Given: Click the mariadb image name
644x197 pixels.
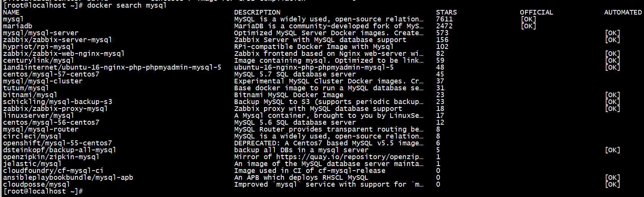Looking at the screenshot, I should coord(18,26).
